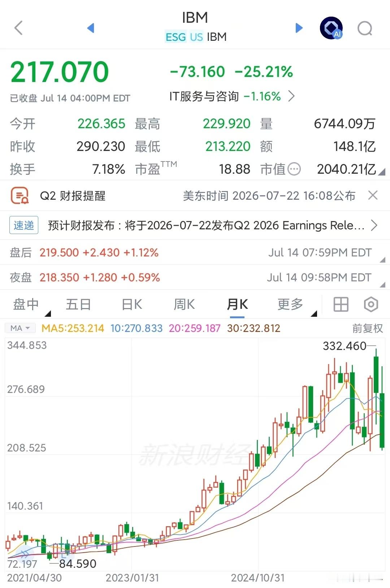The height and width of the screenshot is (588, 390).
Task: Tap the US market tag
Action: point(196,37)
